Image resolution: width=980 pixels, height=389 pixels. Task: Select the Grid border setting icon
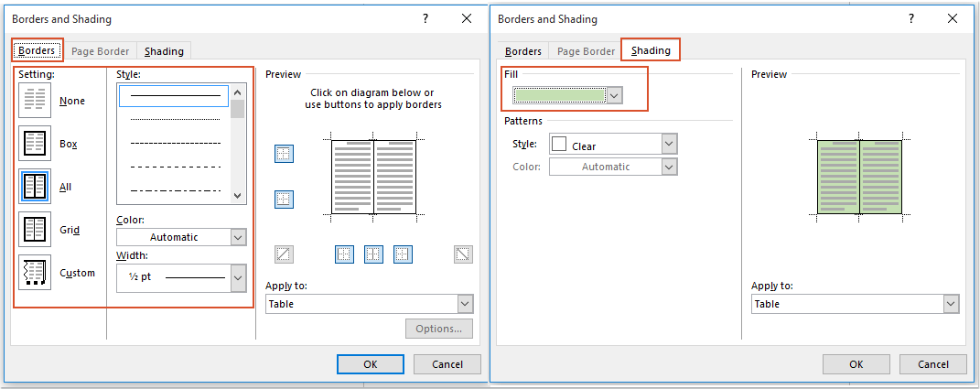34,230
